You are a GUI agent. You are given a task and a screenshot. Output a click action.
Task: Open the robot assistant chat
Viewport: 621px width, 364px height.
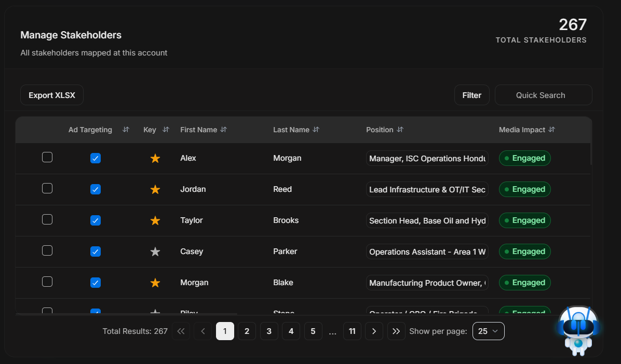tap(578, 331)
